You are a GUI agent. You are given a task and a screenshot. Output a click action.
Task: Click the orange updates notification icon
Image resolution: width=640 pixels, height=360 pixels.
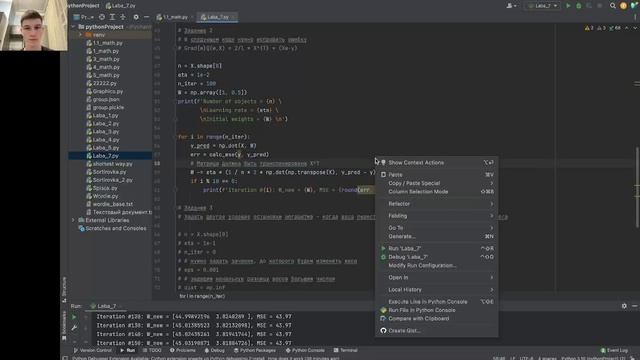click(623, 6)
